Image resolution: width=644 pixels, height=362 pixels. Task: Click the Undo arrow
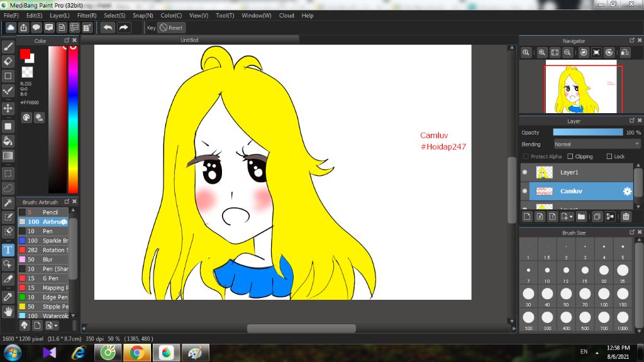pyautogui.click(x=108, y=28)
